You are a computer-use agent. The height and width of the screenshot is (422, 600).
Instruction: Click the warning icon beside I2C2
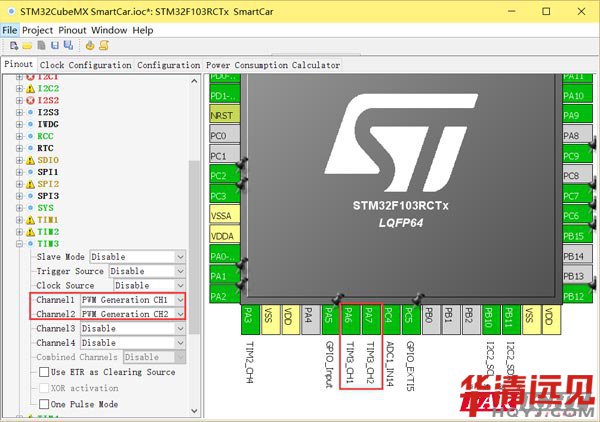point(30,89)
